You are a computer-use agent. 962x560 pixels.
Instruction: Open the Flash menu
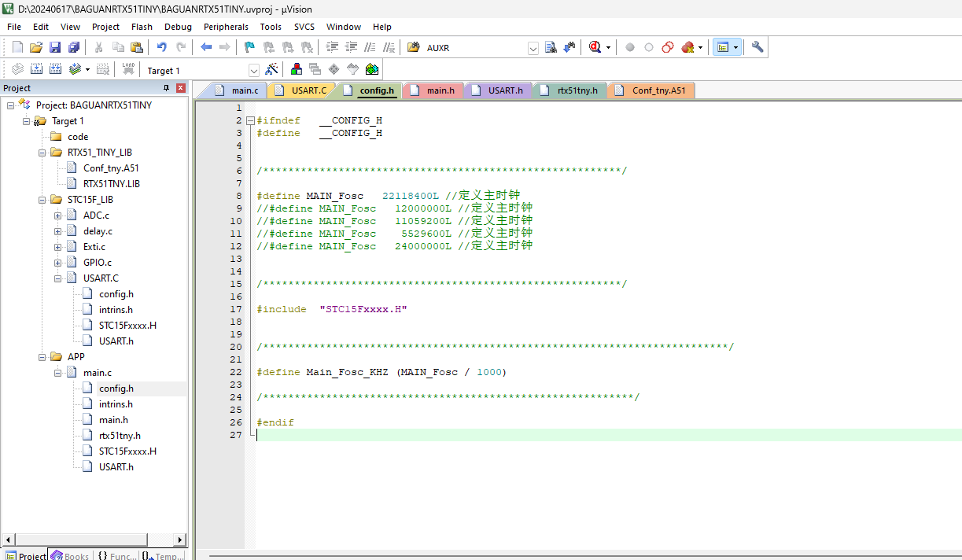142,27
